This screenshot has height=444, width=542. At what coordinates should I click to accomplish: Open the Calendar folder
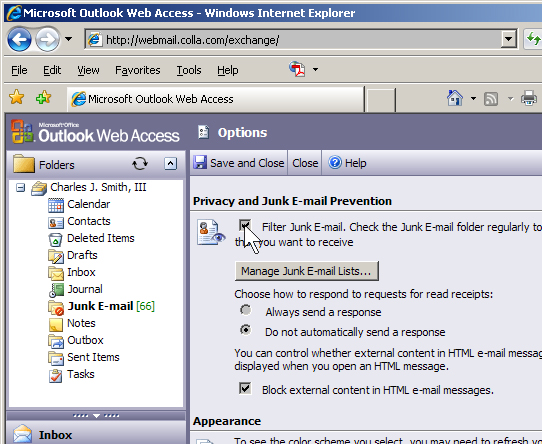(88, 204)
